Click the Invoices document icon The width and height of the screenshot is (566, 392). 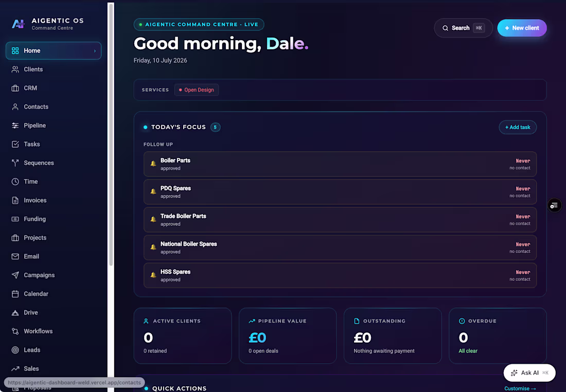pyautogui.click(x=15, y=200)
